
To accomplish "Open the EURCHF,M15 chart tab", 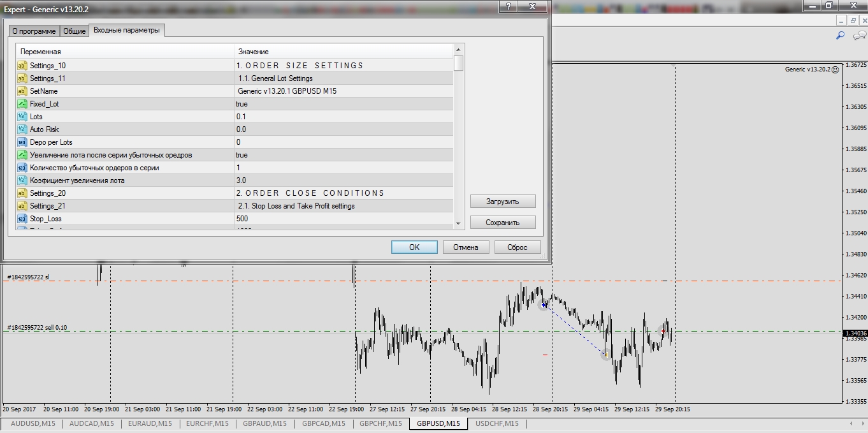I will coord(207,423).
